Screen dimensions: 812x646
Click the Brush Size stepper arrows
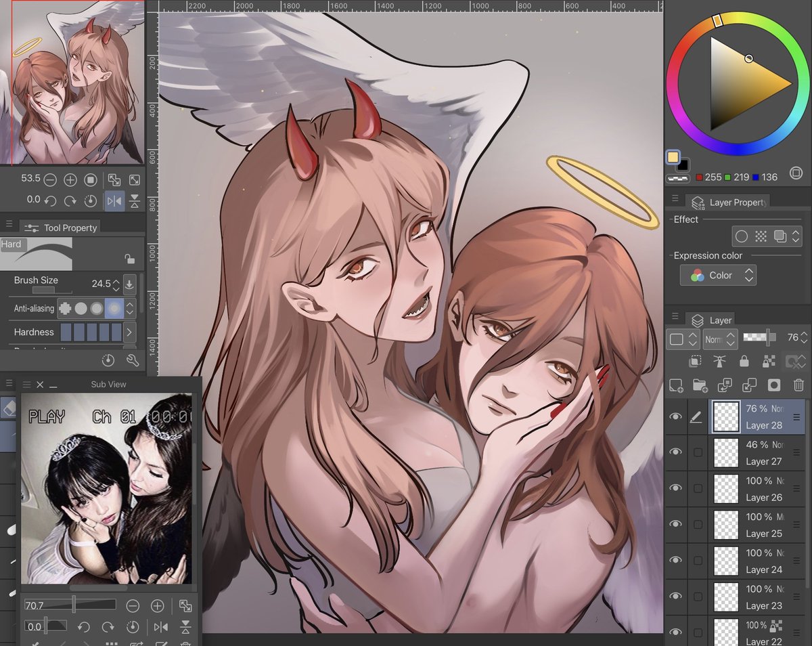click(116, 284)
